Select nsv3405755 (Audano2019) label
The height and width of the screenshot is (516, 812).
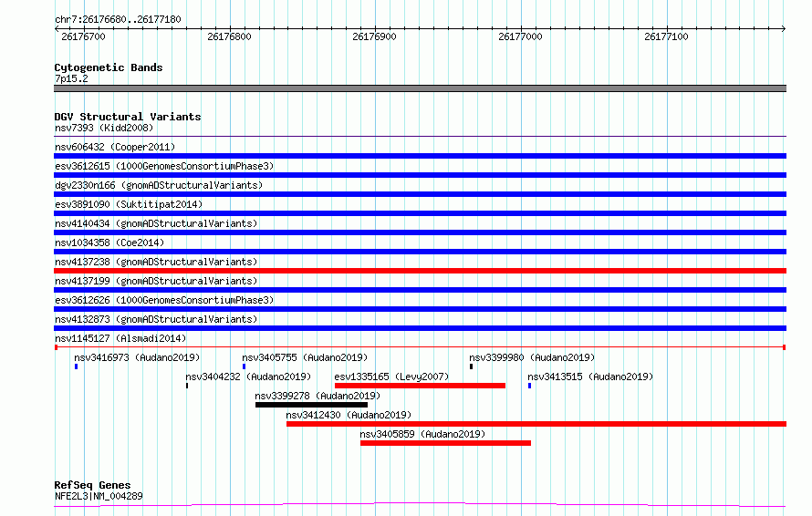tap(305, 357)
